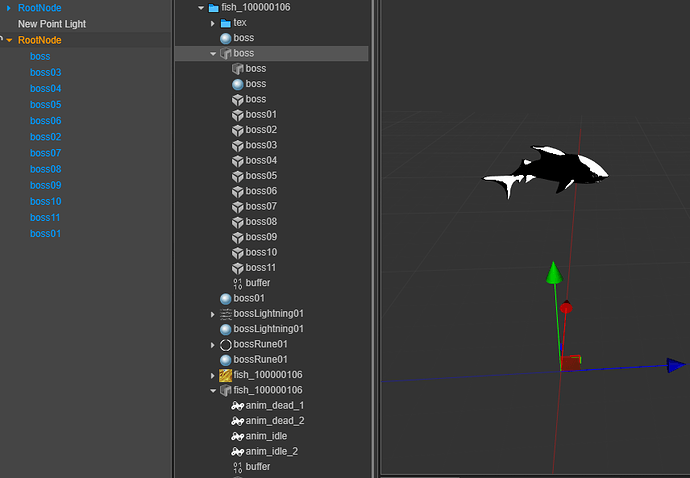The height and width of the screenshot is (478, 690).
Task: Click the mesh icon beside boss05 in assets
Action: [x=238, y=176]
